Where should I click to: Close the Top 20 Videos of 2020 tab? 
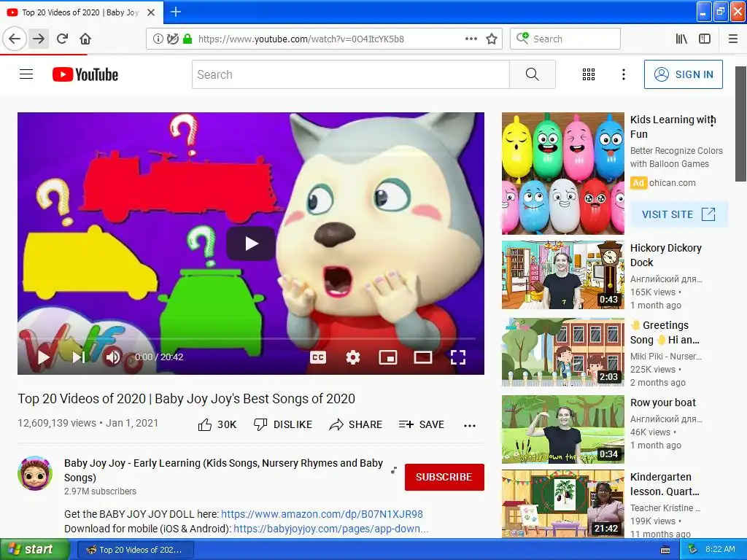pyautogui.click(x=151, y=12)
